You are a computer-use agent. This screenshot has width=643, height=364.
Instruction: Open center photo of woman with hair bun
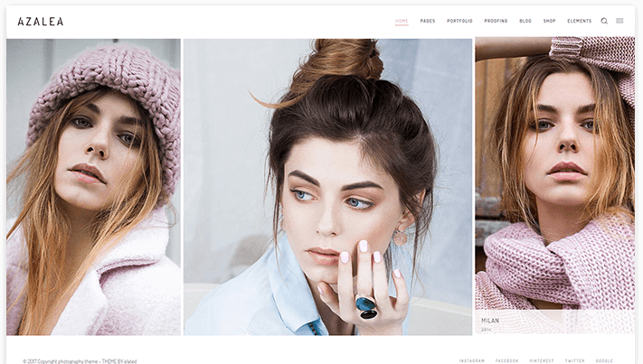327,187
